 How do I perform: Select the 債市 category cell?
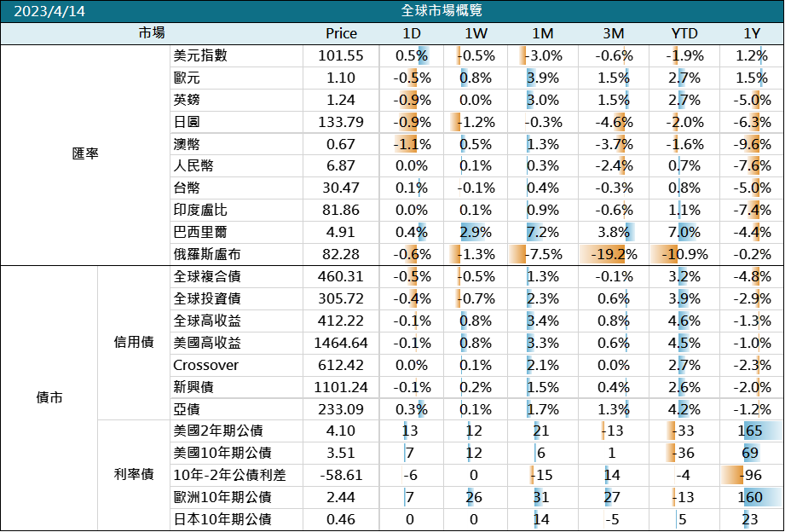pyautogui.click(x=49, y=398)
